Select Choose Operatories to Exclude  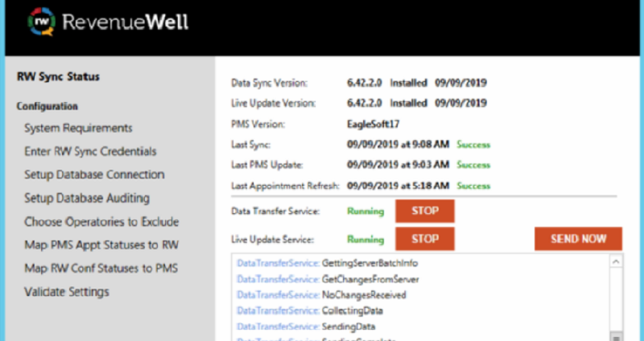point(101,221)
